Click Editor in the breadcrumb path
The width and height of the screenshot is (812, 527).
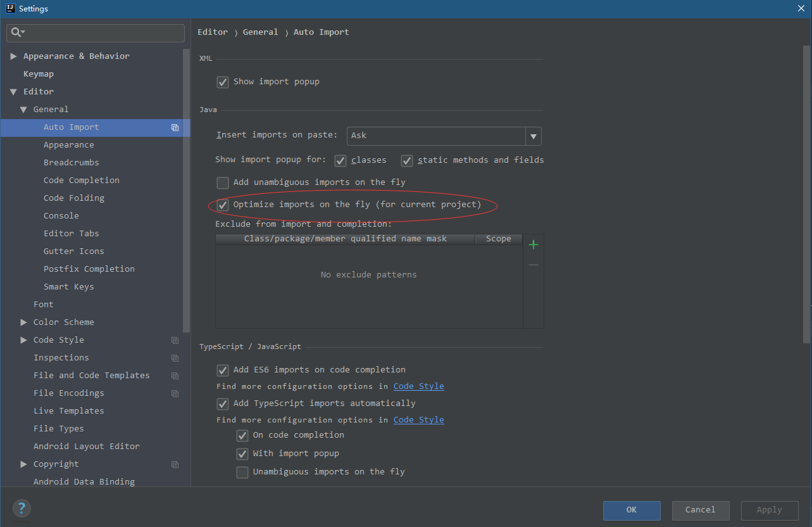pyautogui.click(x=213, y=32)
